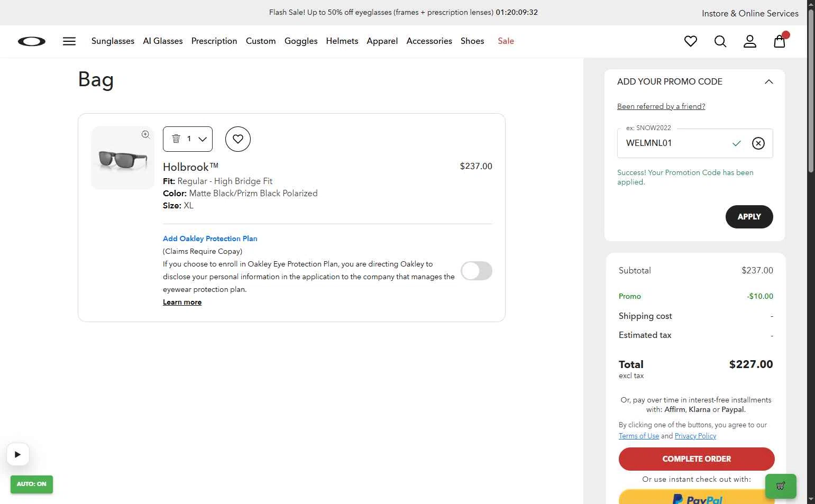
Task: Click the Bag page heading
Action: (x=96, y=80)
